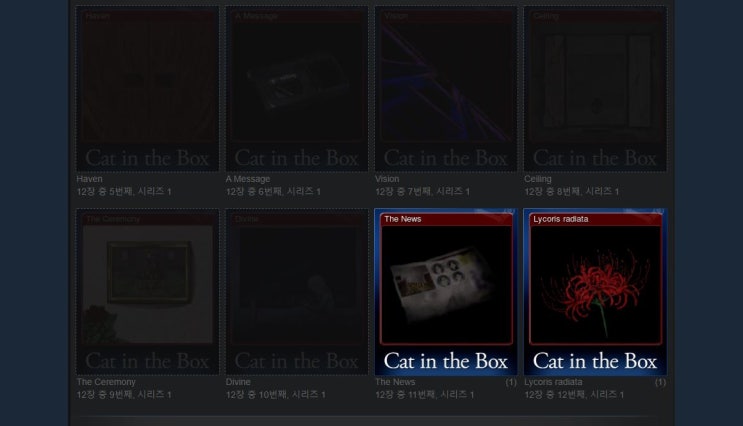View the Ceiling trading card image
743x426 pixels.
pos(595,89)
